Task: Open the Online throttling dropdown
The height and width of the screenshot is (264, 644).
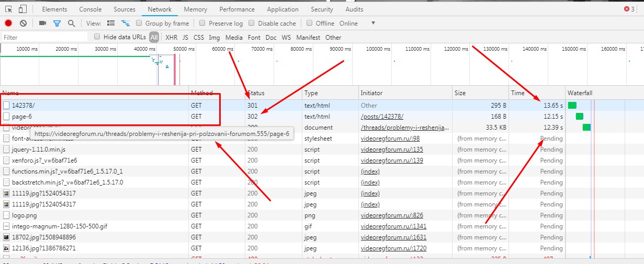Action: coord(357,24)
